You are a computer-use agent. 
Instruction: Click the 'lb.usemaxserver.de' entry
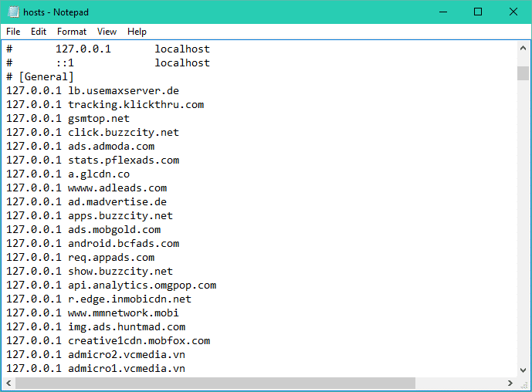[124, 90]
